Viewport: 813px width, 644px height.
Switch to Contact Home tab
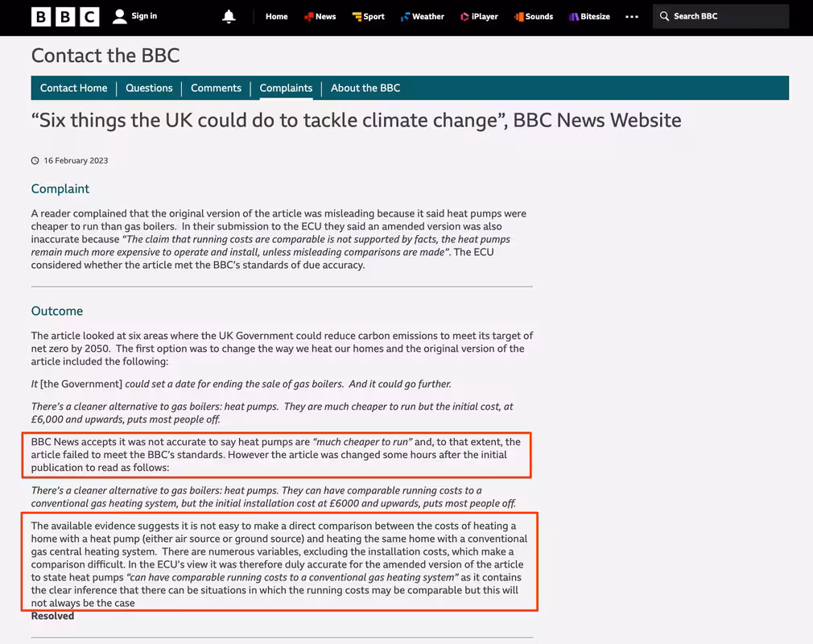click(73, 89)
